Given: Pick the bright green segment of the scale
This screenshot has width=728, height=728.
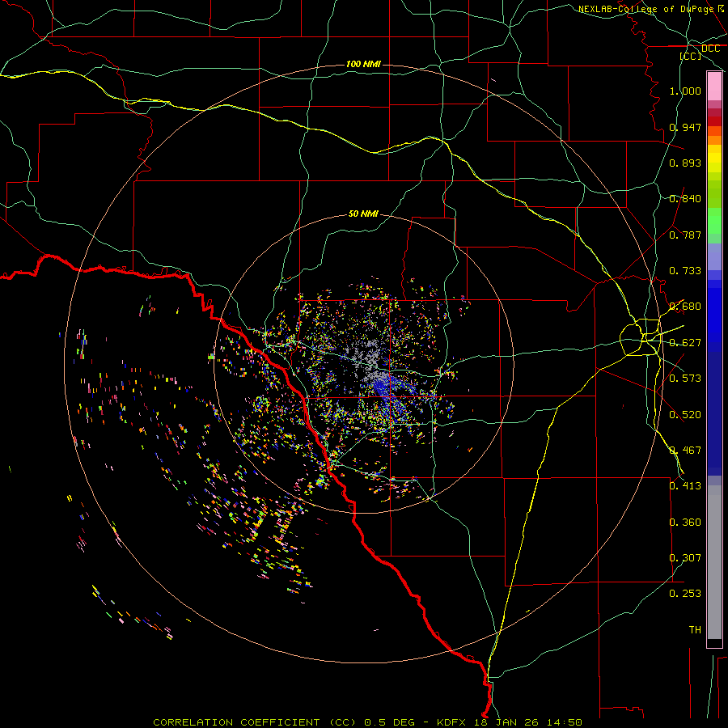Looking at the screenshot, I should 714,221.
